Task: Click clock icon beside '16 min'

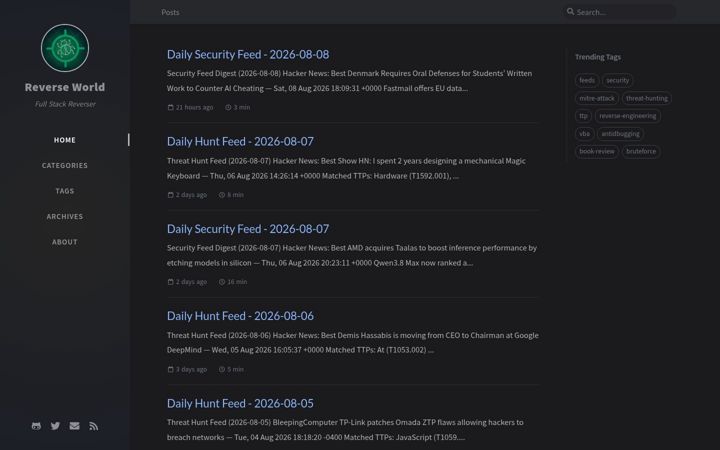Action: click(222, 282)
